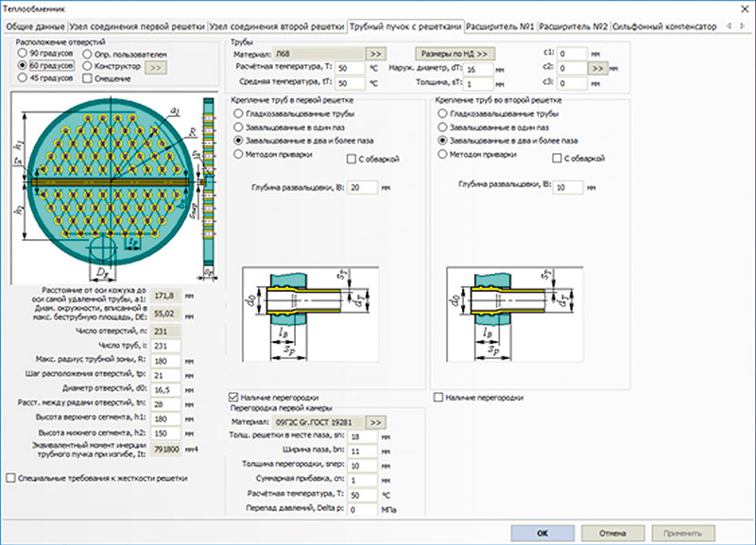Select 45 градусов hole layout
The image size is (756, 545).
(45, 77)
